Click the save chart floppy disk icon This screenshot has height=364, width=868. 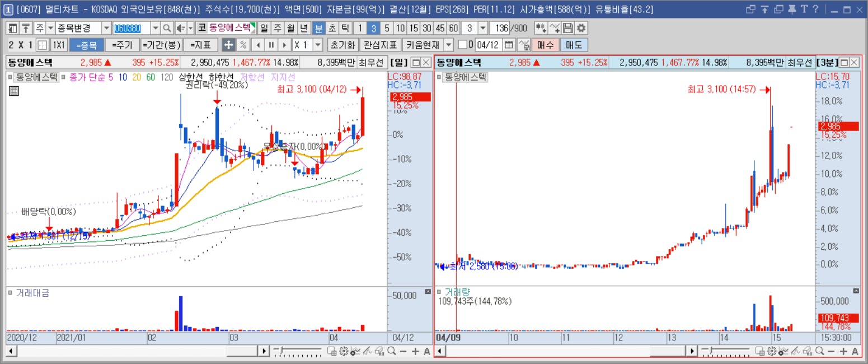tap(568, 28)
